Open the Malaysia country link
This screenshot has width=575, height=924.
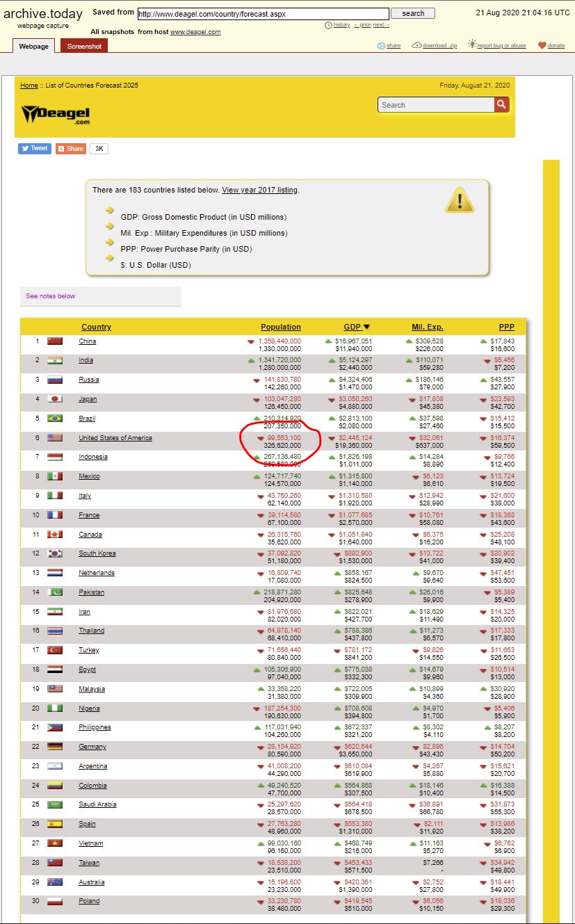pos(92,689)
